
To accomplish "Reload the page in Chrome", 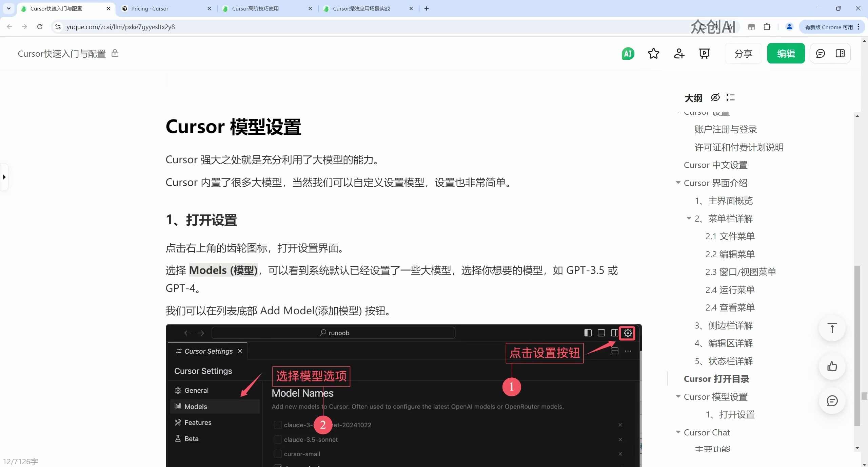I will (x=40, y=27).
